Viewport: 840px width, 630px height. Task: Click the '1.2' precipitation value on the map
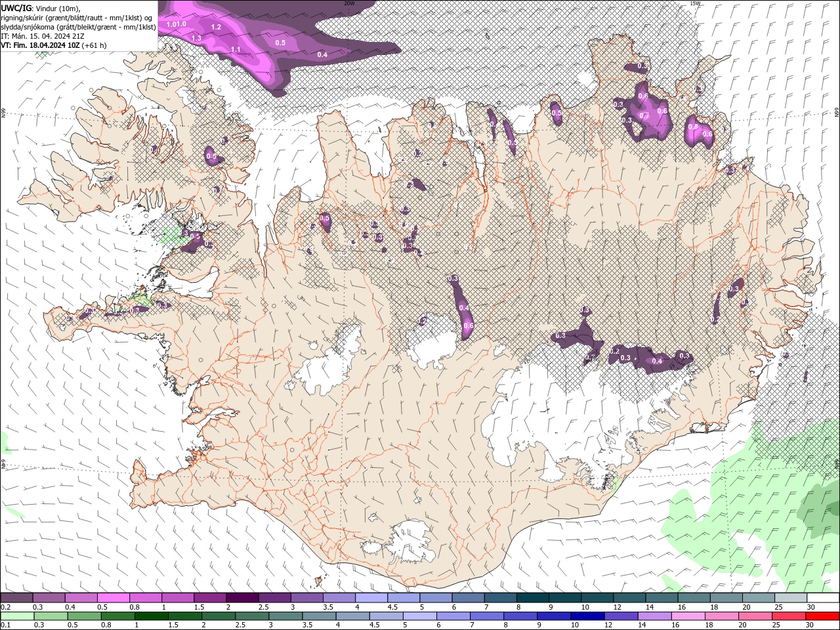click(216, 27)
